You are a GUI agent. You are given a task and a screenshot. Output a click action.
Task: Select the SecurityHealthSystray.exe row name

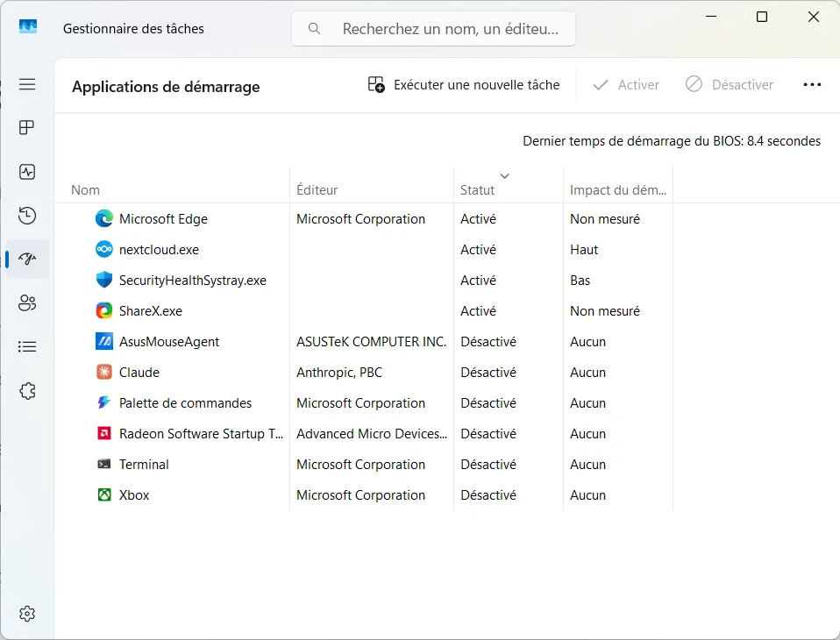coord(193,280)
